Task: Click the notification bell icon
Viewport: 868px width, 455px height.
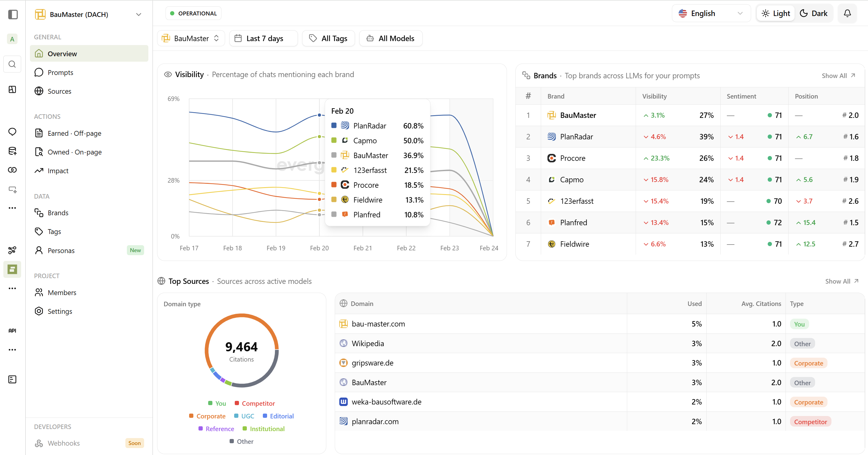Action: tap(847, 14)
